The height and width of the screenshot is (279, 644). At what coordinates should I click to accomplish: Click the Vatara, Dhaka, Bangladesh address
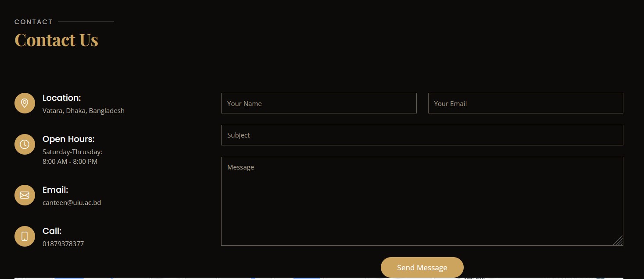[x=83, y=111]
